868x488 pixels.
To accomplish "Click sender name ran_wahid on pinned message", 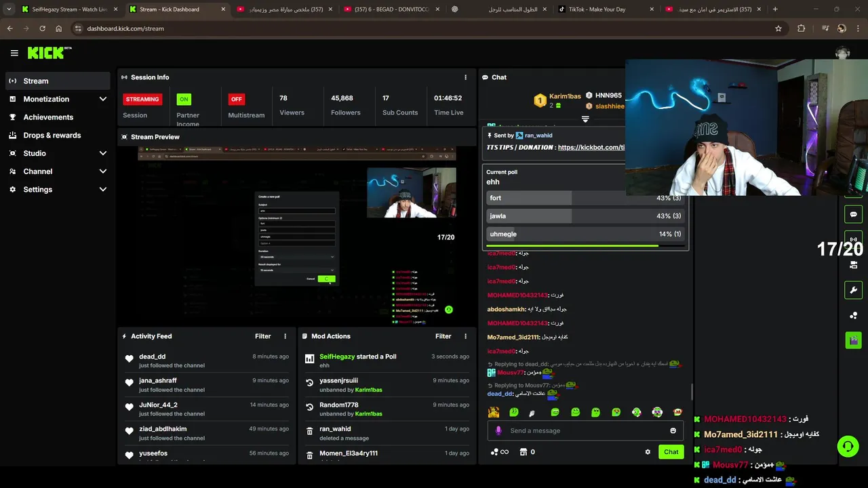I will coord(537,136).
